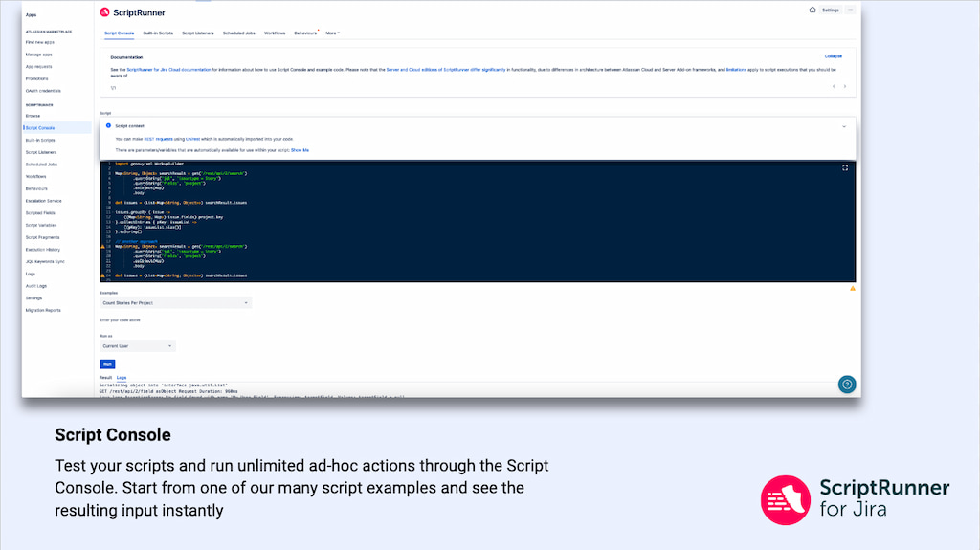Screen dimensions: 980x550
Task: Switch to the Behaviours tab
Action: tap(305, 33)
